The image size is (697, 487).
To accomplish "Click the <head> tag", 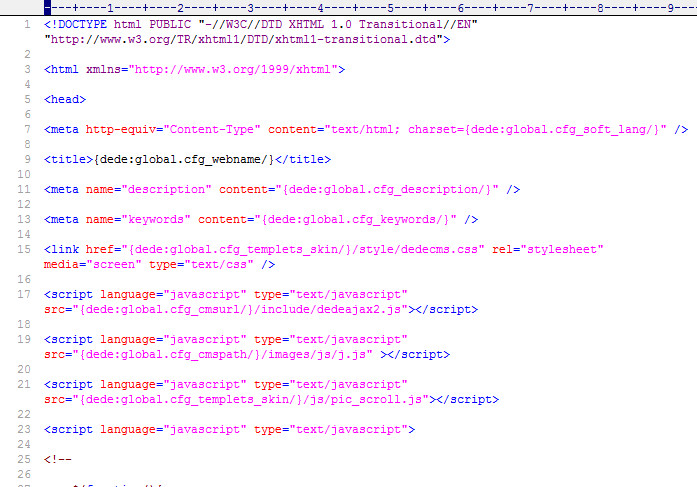I will click(65, 99).
